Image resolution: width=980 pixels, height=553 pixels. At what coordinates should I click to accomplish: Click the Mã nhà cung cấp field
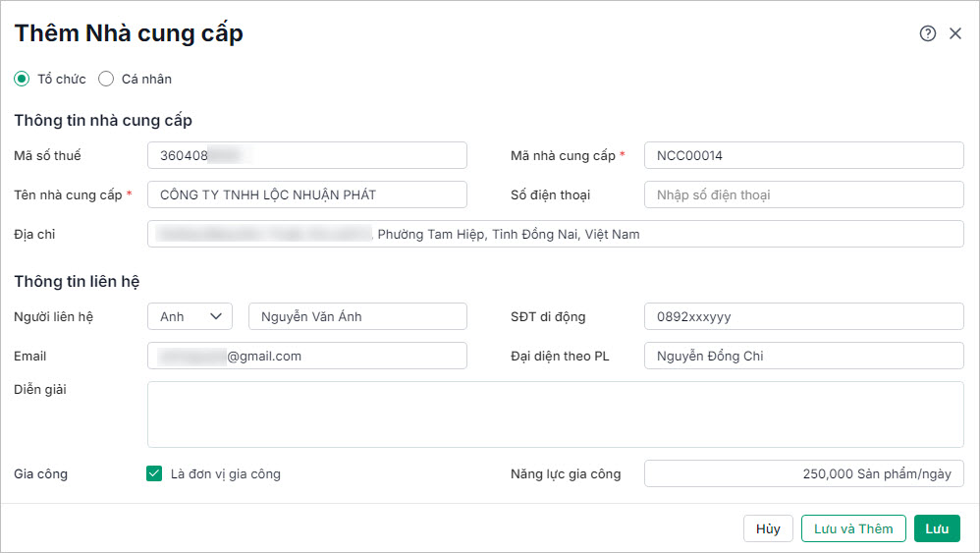point(803,155)
